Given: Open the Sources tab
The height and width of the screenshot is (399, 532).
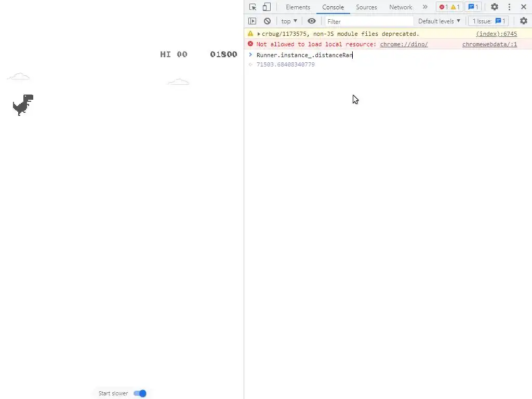Looking at the screenshot, I should click(366, 7).
